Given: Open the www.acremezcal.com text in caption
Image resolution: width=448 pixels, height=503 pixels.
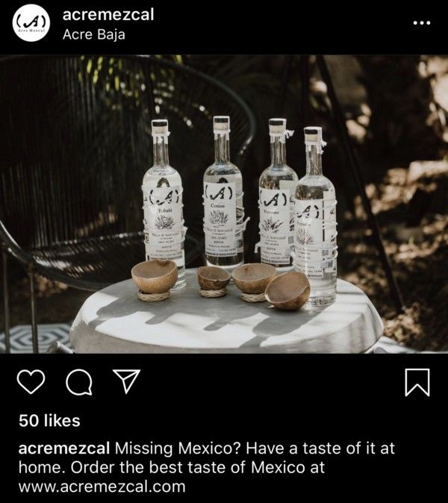Looking at the screenshot, I should (x=102, y=487).
